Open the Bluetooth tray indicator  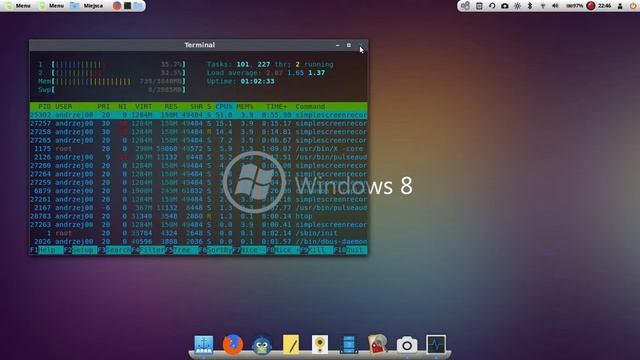click(x=530, y=6)
